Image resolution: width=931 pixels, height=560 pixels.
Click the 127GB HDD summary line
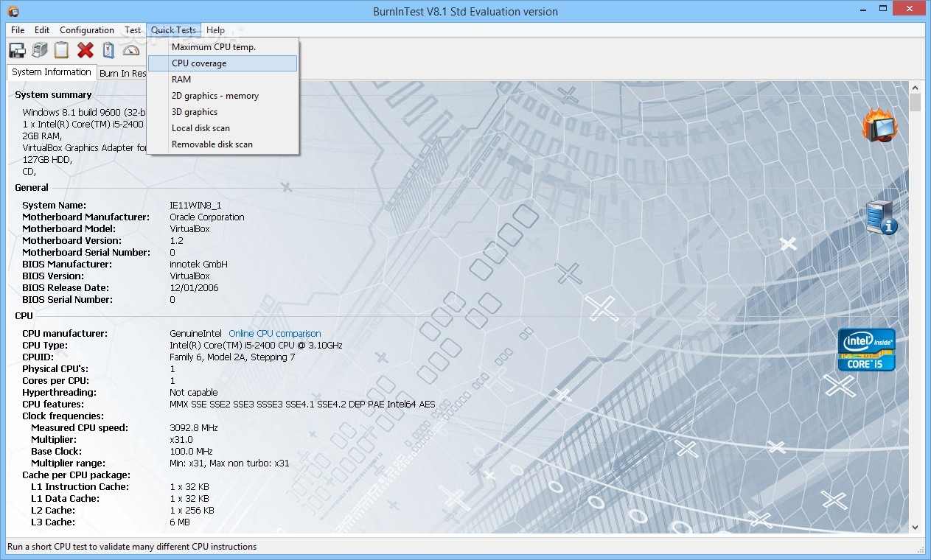[x=47, y=160]
